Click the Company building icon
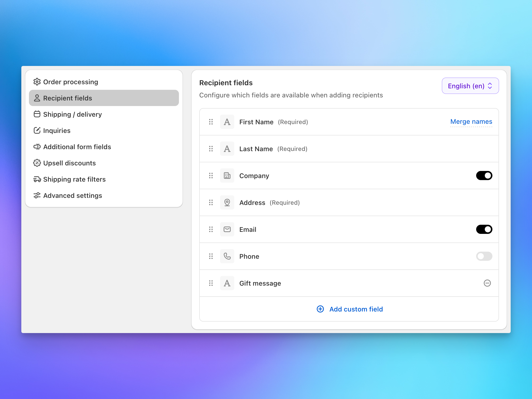The height and width of the screenshot is (399, 532). coord(227,175)
